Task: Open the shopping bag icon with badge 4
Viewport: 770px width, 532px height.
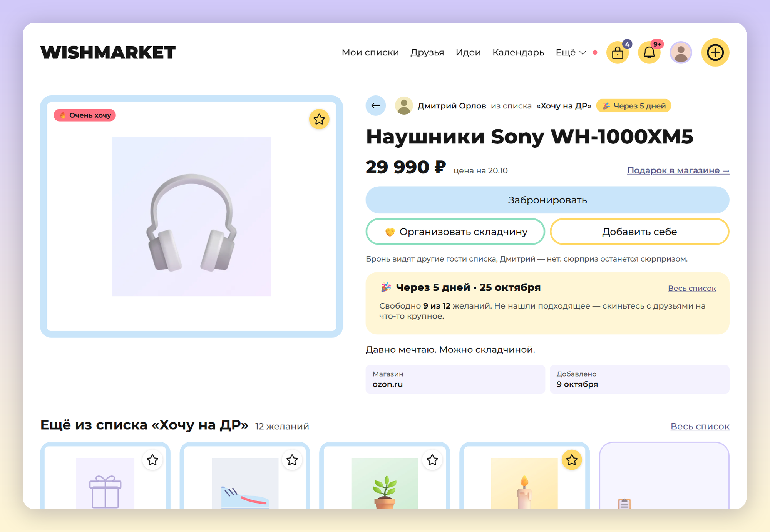Action: click(618, 52)
